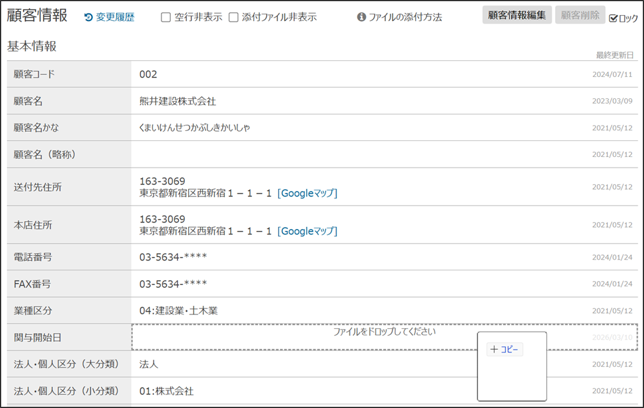Open the ファイルの添付方法 help text
This screenshot has width=644, height=408.
(x=405, y=18)
